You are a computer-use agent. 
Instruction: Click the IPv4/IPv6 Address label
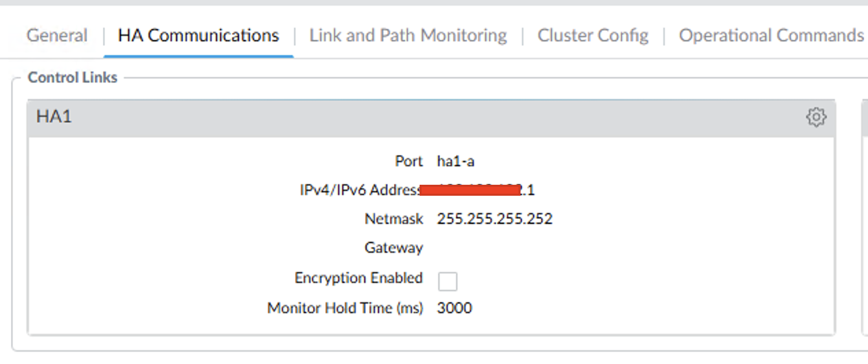tap(360, 190)
